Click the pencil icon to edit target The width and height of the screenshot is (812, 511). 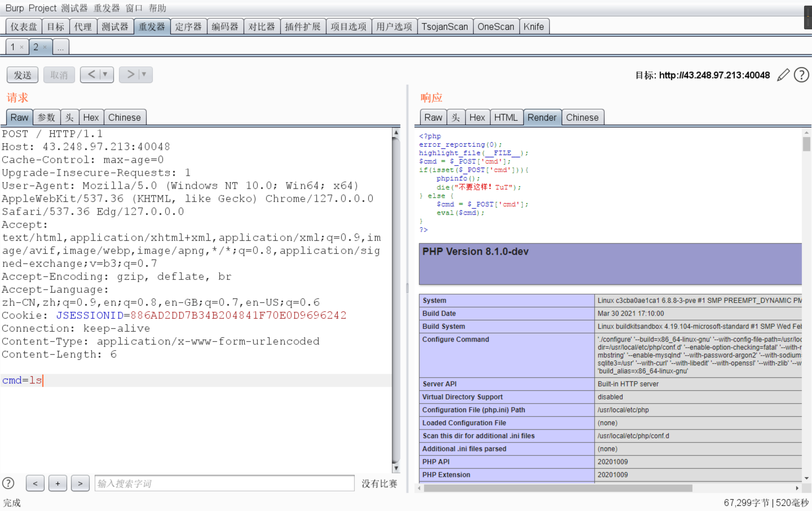[x=783, y=75]
